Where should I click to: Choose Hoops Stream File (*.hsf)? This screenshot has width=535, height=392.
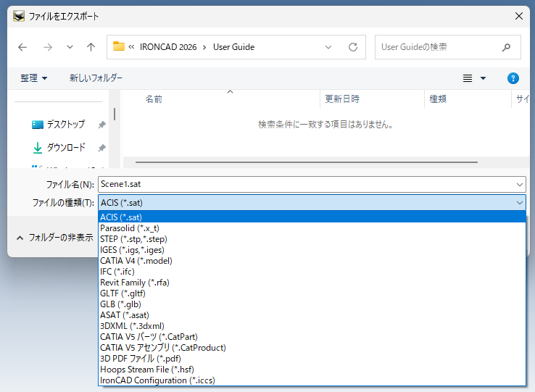[312, 370]
